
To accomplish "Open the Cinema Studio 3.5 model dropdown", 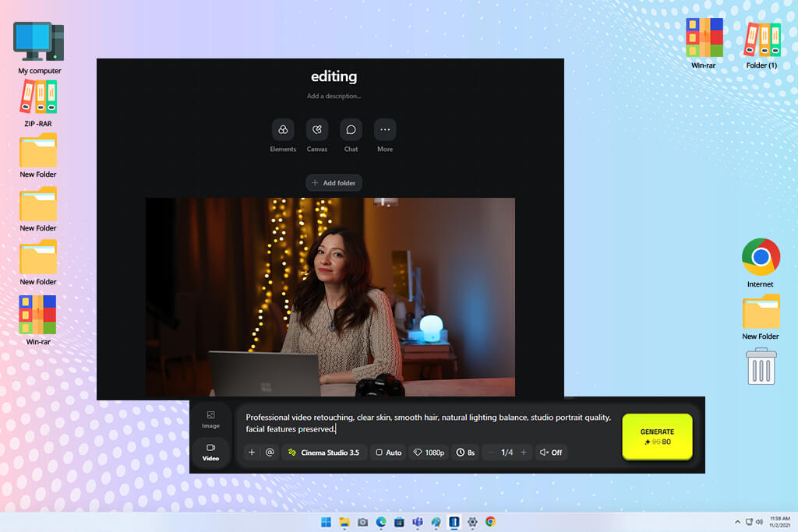I will [324, 452].
